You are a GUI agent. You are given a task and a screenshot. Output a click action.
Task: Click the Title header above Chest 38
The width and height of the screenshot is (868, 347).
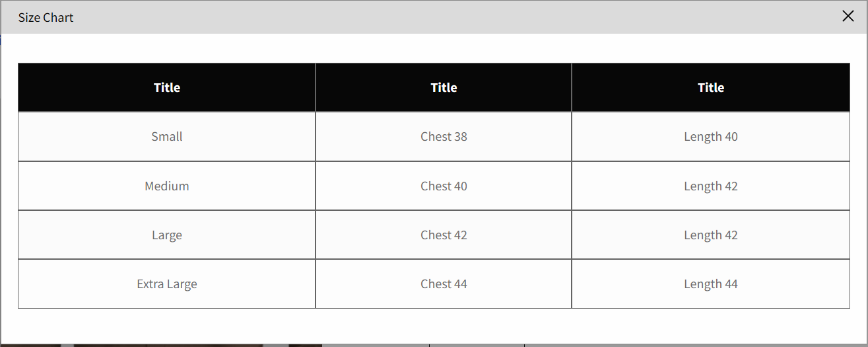(444, 87)
